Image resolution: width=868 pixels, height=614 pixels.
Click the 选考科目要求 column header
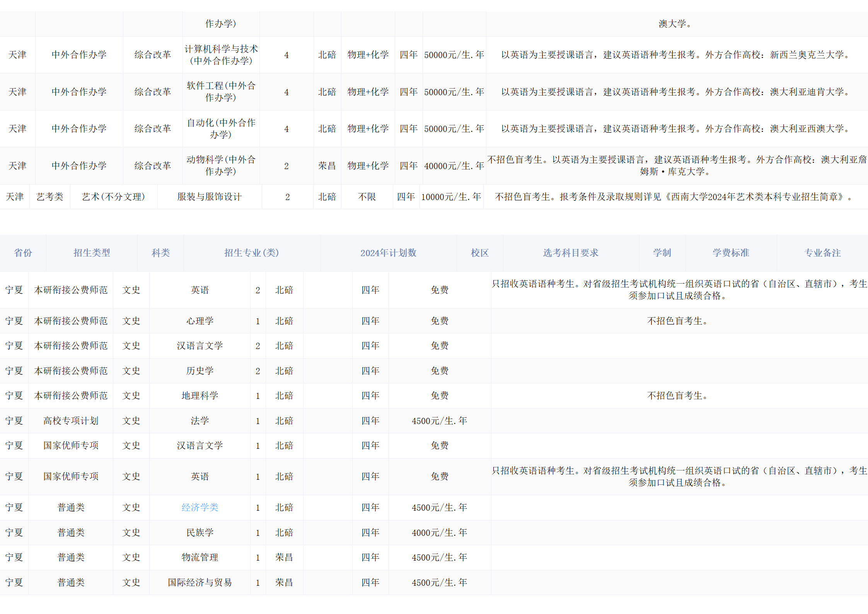[571, 253]
